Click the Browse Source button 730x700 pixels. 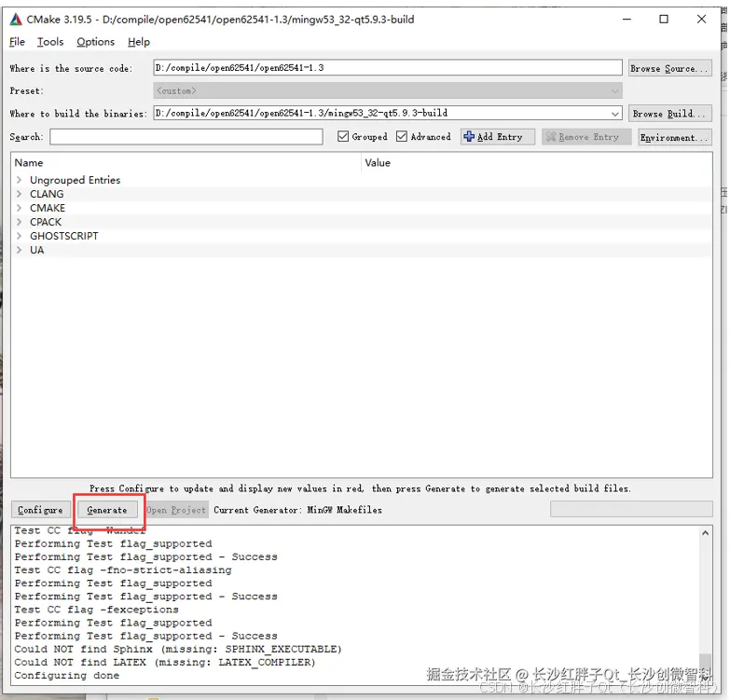coord(670,68)
